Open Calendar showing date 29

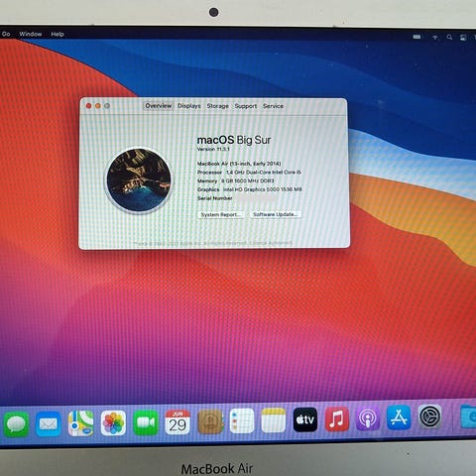tap(178, 422)
